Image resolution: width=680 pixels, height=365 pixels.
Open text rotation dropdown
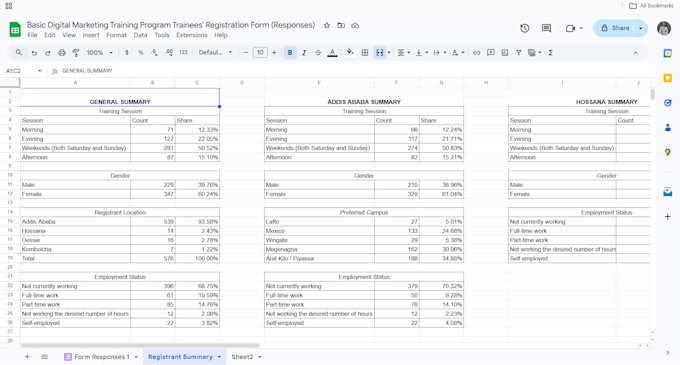click(458, 52)
